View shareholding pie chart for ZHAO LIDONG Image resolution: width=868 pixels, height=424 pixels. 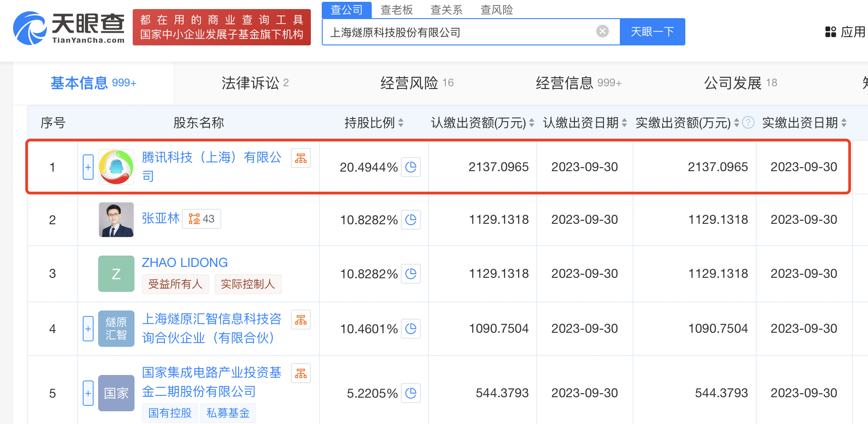(x=411, y=274)
